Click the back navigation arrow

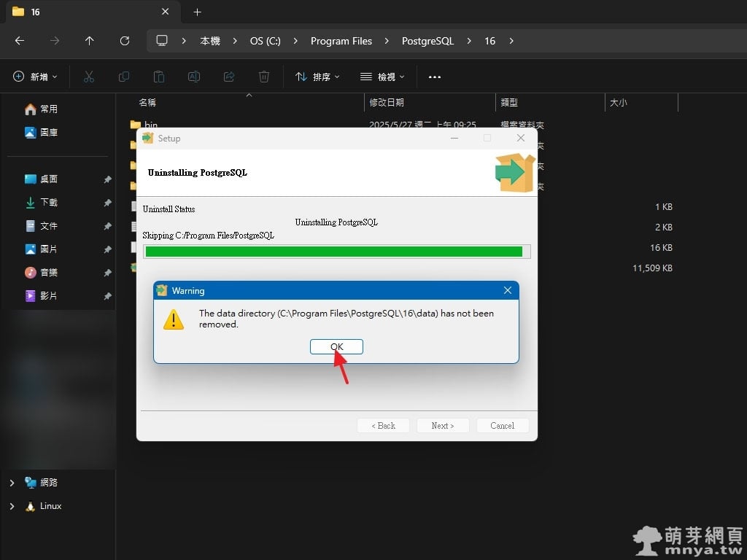(20, 41)
